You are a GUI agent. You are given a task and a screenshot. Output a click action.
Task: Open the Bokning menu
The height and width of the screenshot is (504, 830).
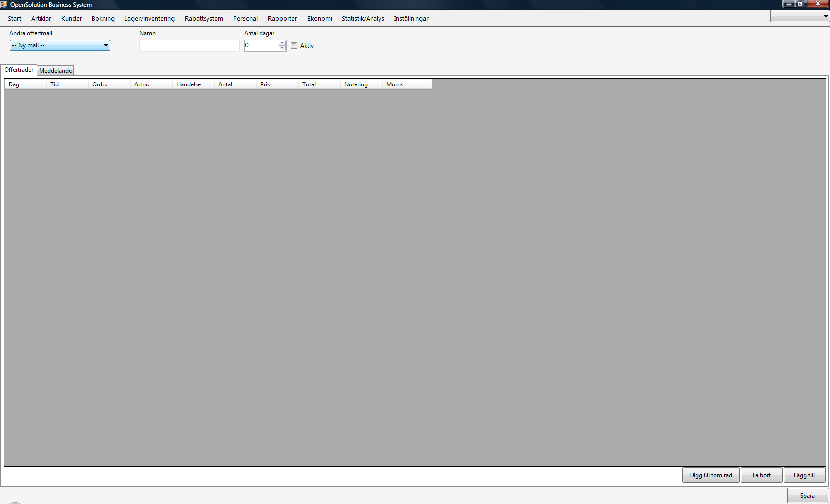point(103,18)
